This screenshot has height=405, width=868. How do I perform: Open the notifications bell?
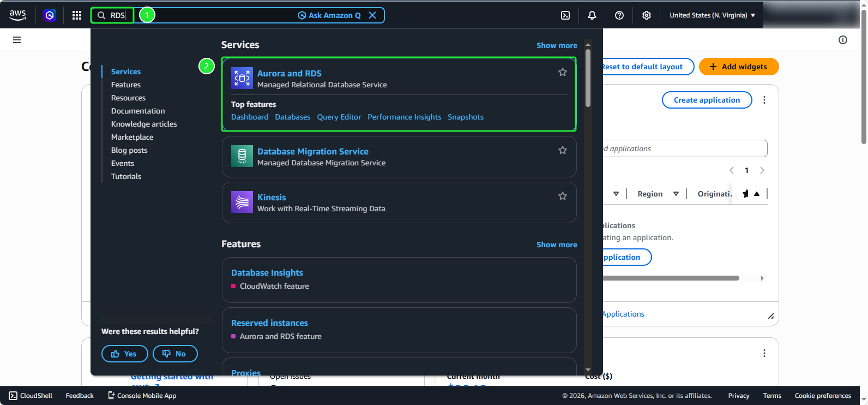tap(592, 15)
